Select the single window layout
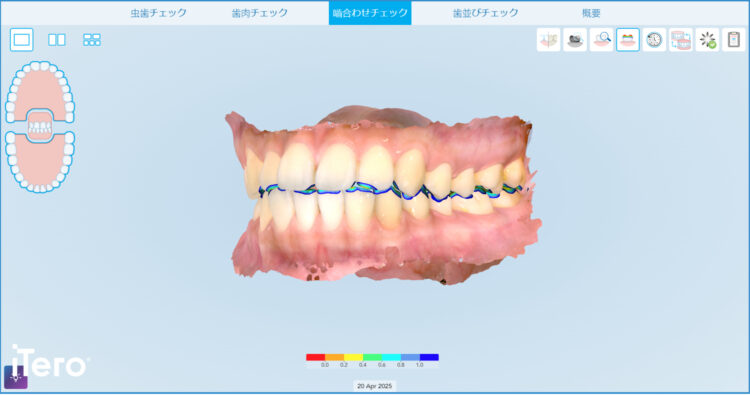This screenshot has height=395, width=750. (22, 40)
